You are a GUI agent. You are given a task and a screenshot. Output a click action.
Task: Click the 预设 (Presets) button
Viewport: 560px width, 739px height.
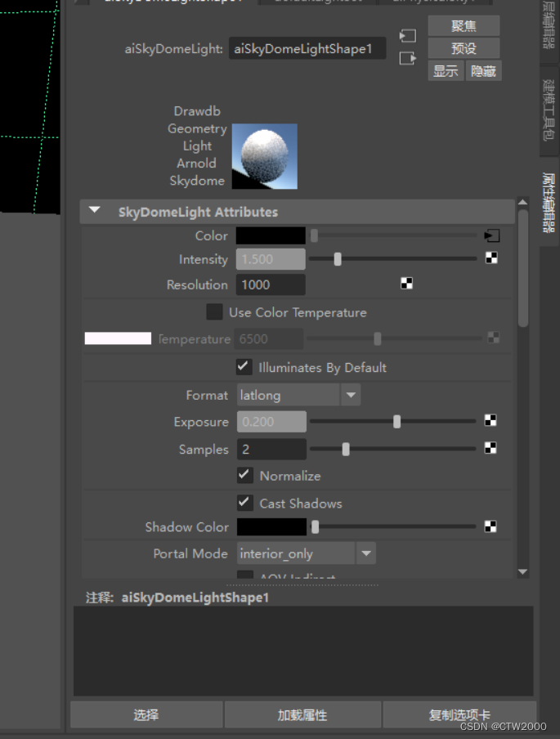tap(464, 48)
